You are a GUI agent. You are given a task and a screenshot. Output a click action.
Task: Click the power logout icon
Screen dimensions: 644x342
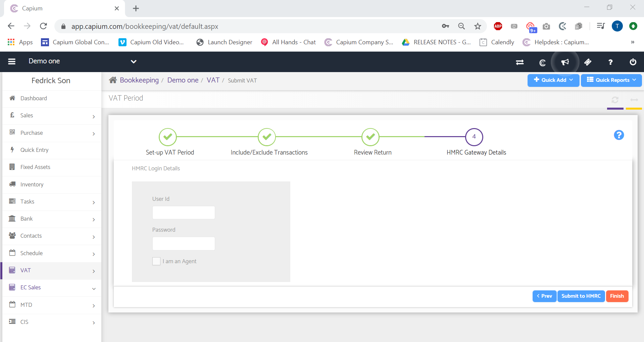(633, 62)
